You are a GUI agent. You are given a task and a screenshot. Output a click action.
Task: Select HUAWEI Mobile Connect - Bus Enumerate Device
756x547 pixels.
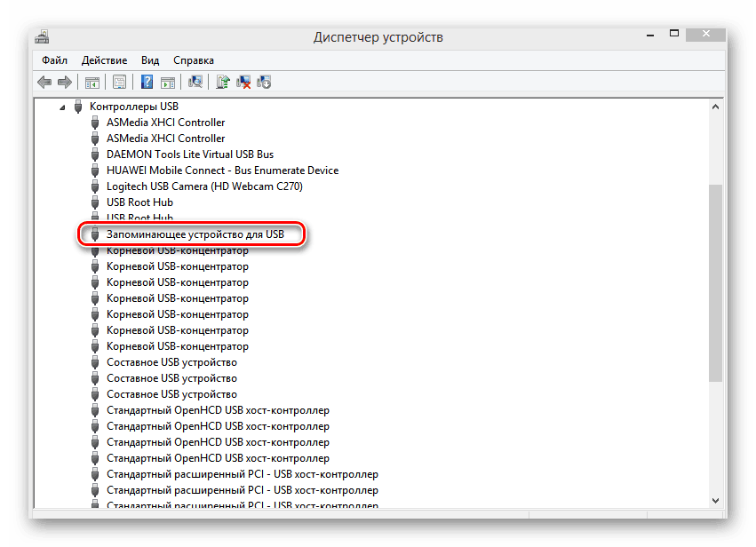(222, 170)
